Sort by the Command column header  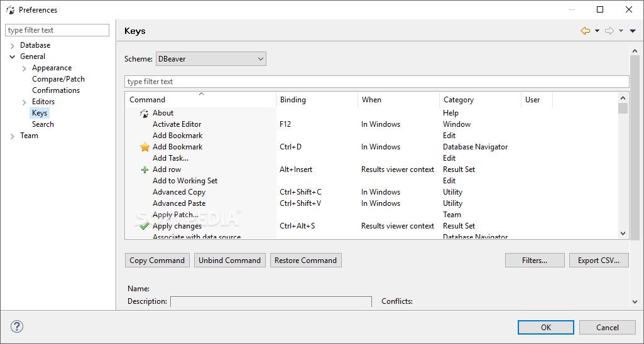click(200, 100)
